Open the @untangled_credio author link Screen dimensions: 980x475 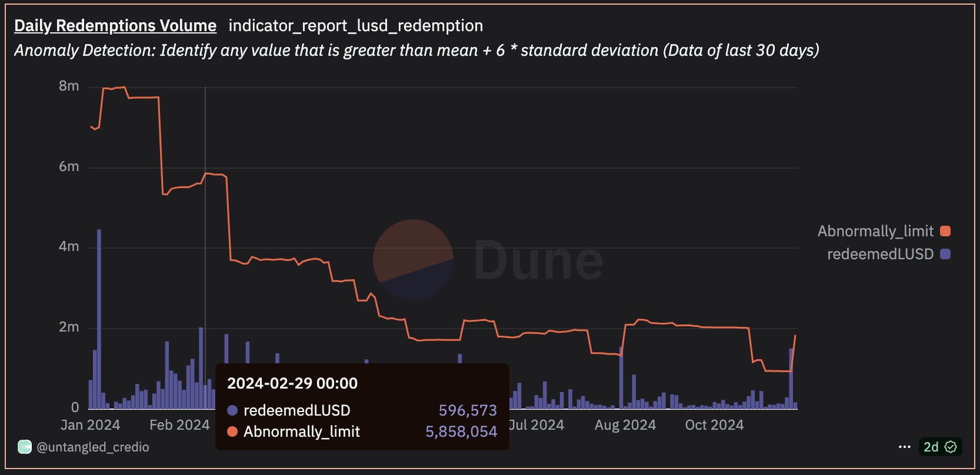coord(93,447)
